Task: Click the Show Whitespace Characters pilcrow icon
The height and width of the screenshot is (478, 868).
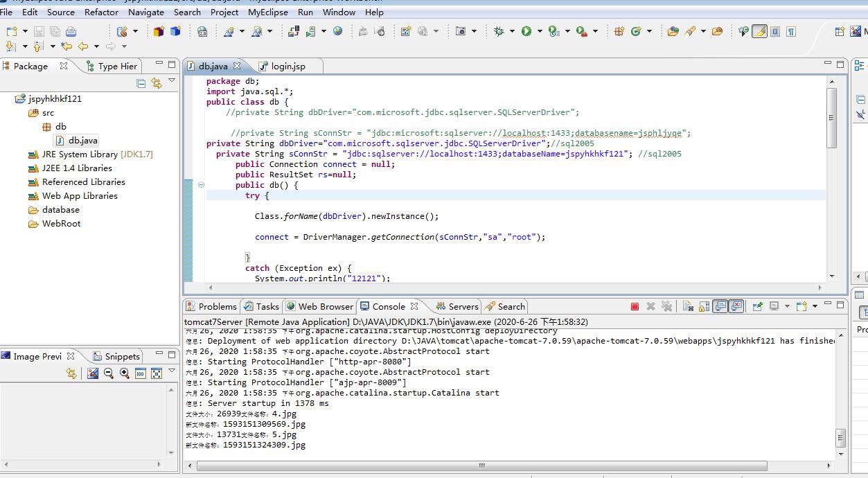Action: click(x=790, y=31)
